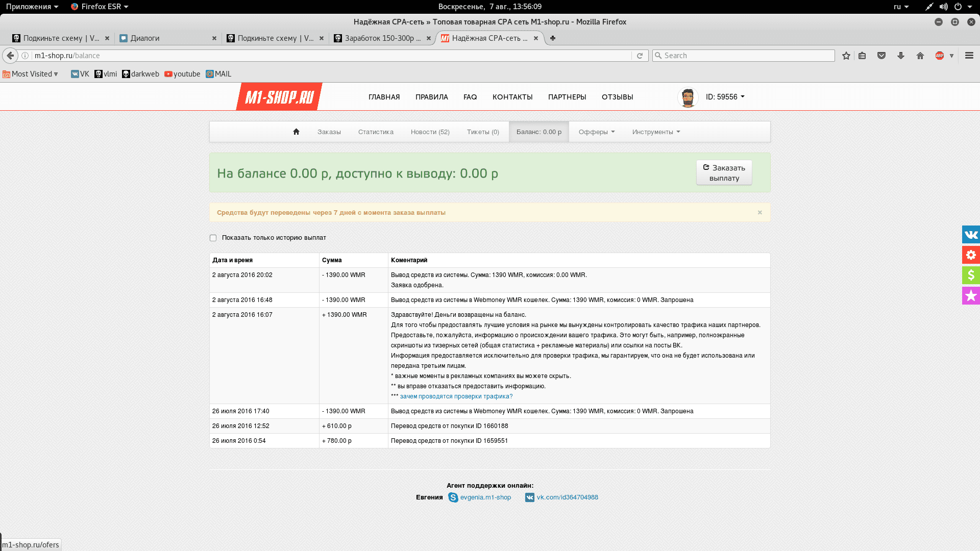980x551 pixels.
Task: Enable show only payout history checkbox
Action: (213, 238)
